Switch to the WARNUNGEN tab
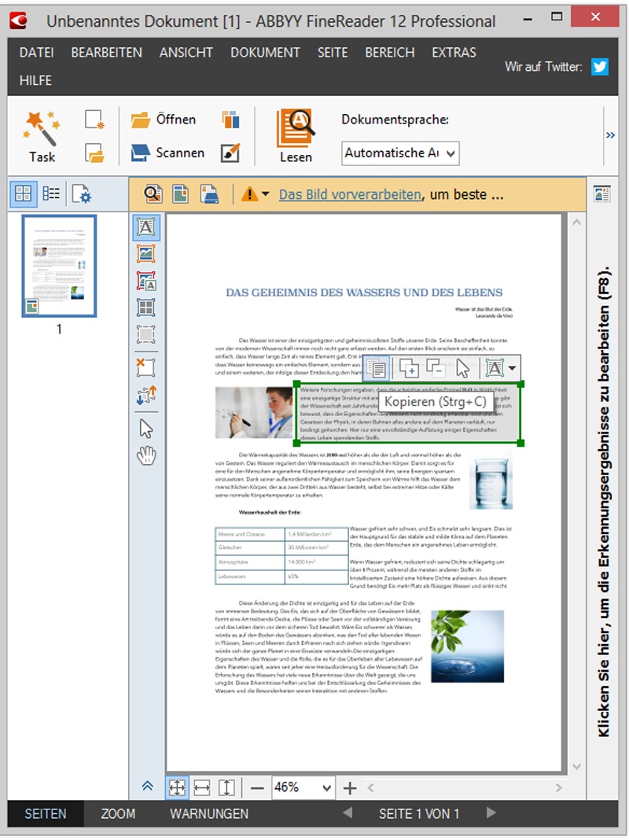Viewport: 629px width, 840px height. (209, 814)
